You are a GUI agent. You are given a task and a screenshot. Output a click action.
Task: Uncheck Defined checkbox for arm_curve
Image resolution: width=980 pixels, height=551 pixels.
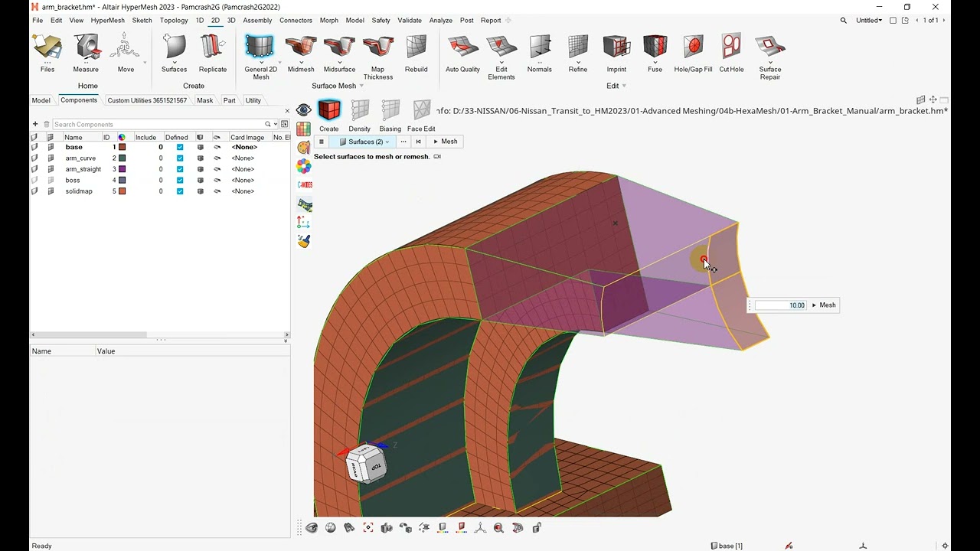pyautogui.click(x=180, y=158)
